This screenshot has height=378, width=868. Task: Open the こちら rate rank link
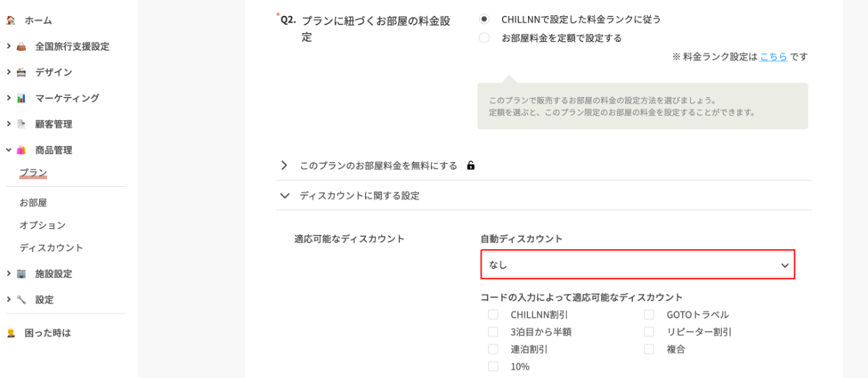[773, 56]
